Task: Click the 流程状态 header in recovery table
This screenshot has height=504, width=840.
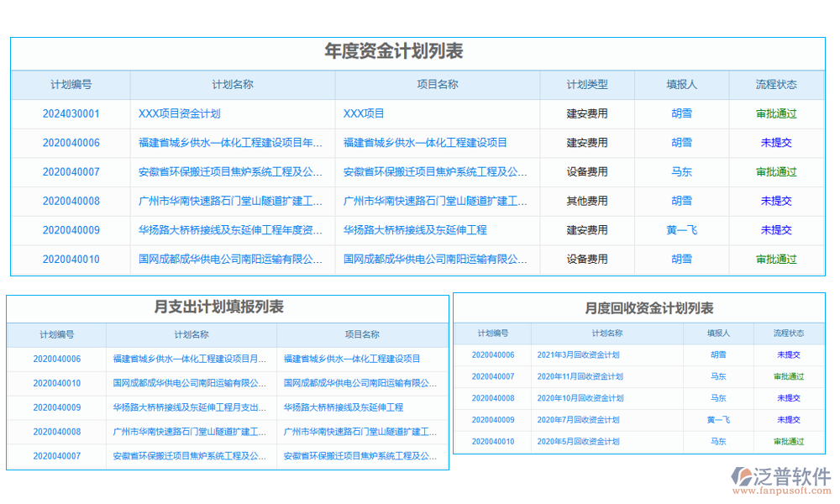Action: click(787, 333)
